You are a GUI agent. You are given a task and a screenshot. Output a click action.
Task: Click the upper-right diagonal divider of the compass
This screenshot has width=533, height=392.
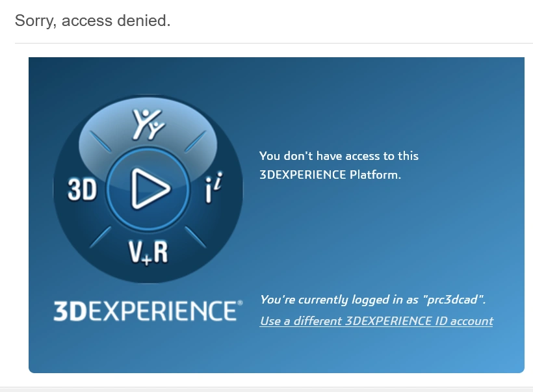(196, 142)
